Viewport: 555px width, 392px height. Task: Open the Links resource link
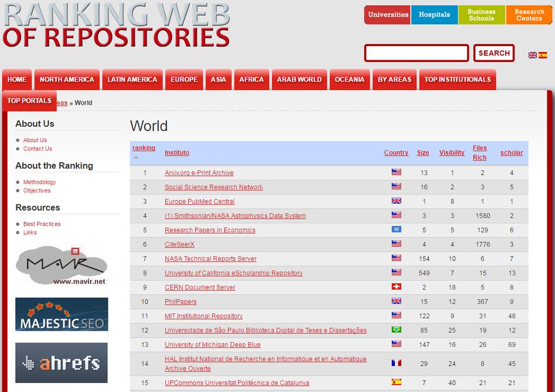[x=30, y=232]
